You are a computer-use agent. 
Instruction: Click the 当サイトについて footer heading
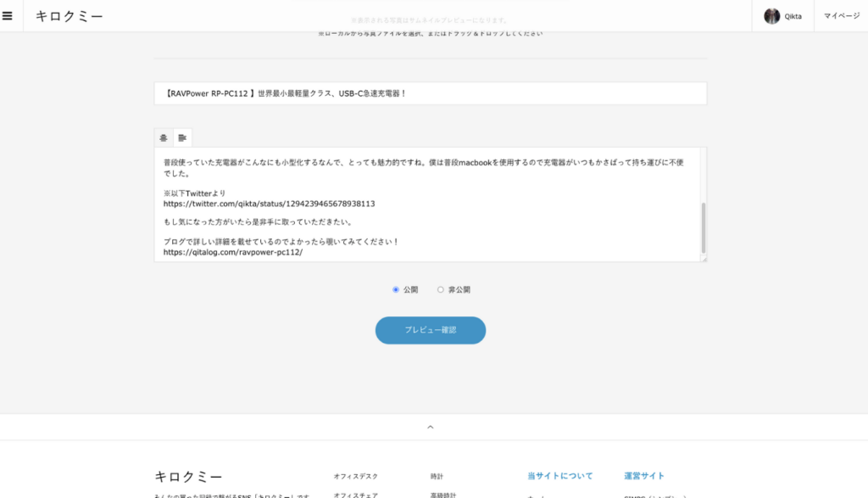click(559, 476)
